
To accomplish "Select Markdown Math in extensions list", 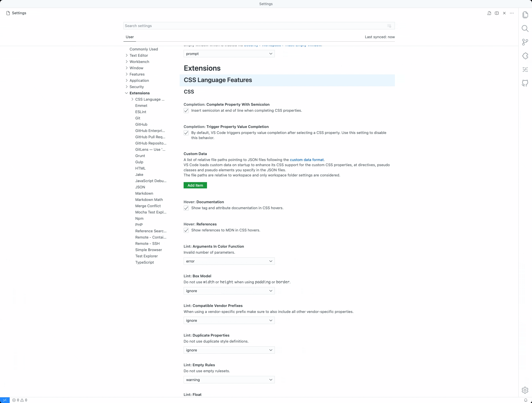I will pos(149,200).
